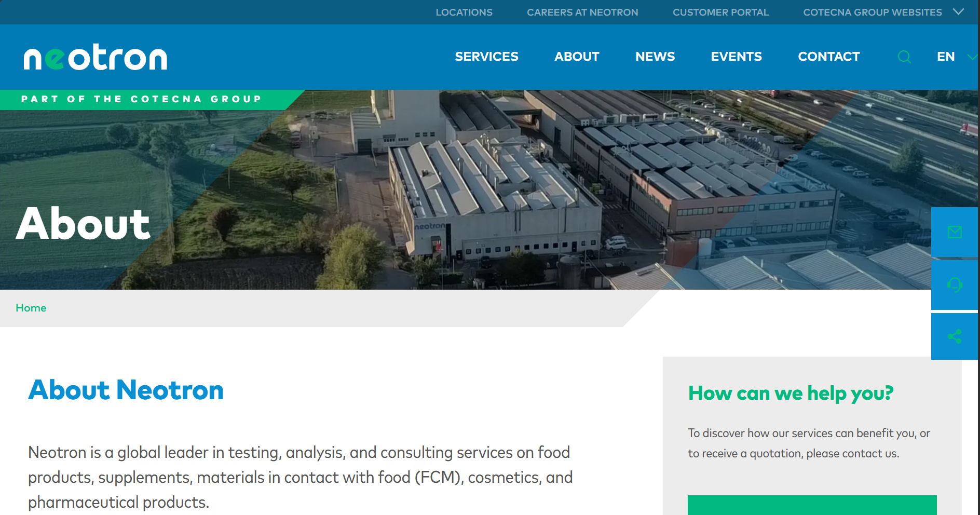Open the EN language dropdown
The width and height of the screenshot is (980, 515).
click(956, 57)
